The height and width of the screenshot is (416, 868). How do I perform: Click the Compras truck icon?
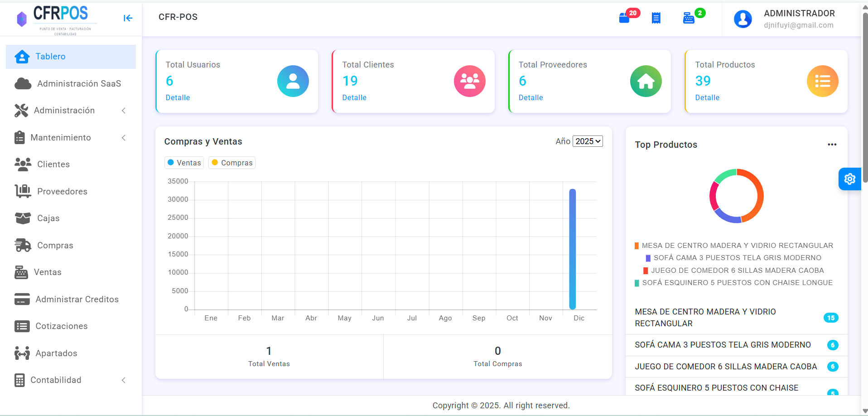(x=23, y=245)
